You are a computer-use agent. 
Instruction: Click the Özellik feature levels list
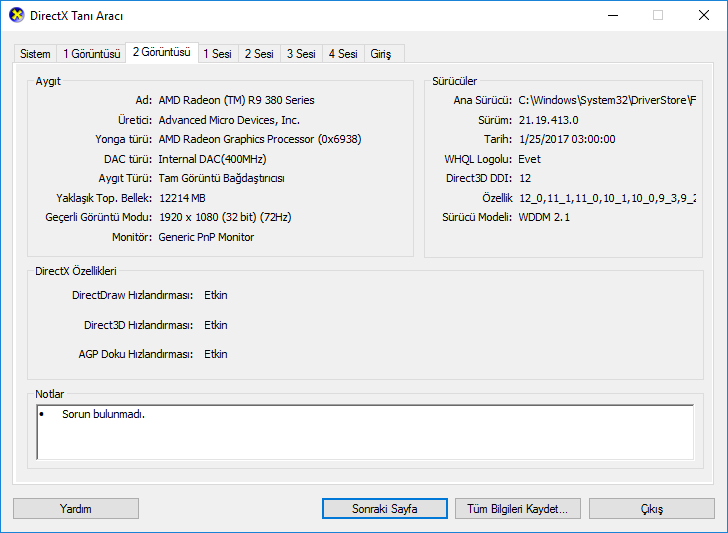pos(607,199)
